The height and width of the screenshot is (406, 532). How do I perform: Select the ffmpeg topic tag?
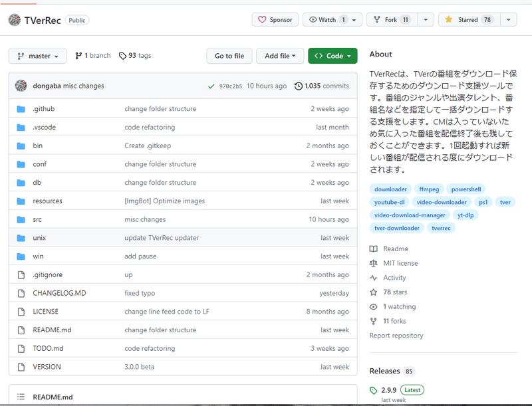429,189
